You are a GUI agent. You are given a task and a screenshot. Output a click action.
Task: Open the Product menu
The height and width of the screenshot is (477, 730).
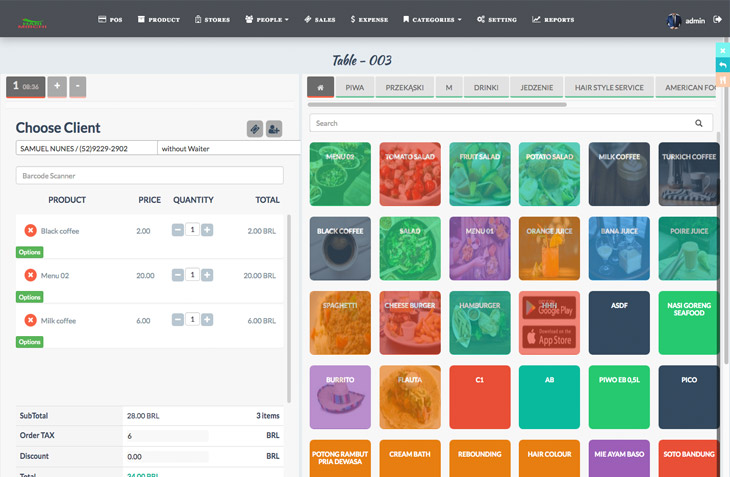(159, 20)
